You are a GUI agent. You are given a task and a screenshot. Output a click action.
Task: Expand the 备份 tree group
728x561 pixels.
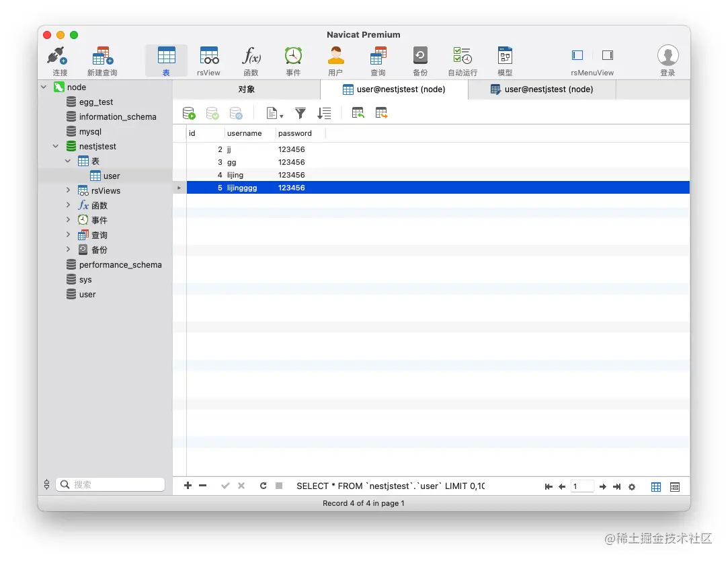coord(69,249)
